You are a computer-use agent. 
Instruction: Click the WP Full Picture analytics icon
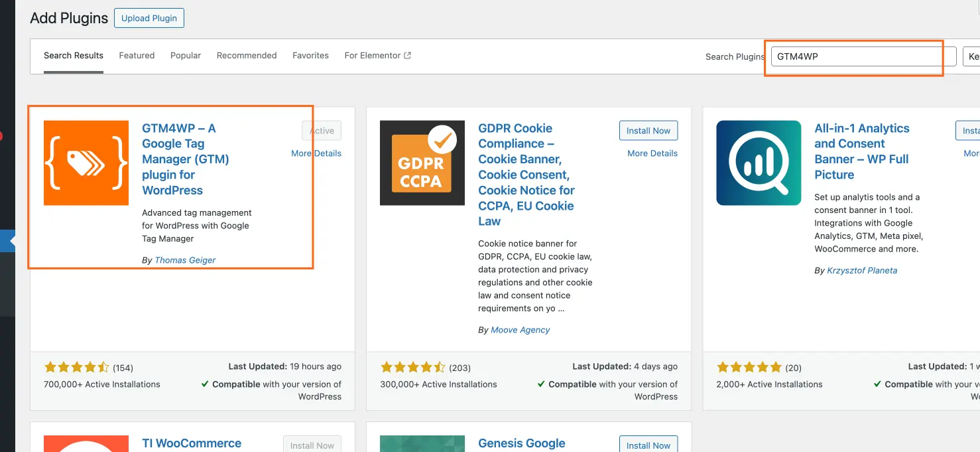point(759,163)
